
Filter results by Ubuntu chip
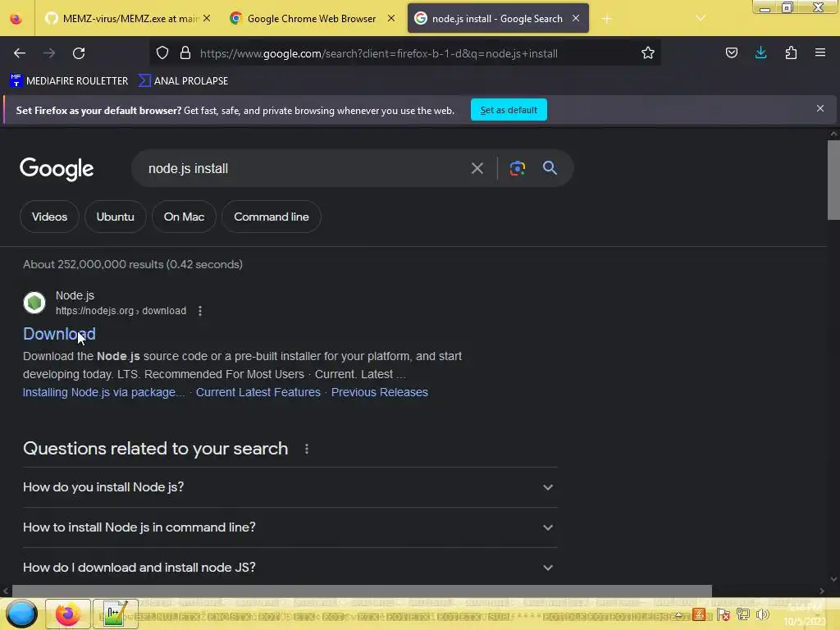pos(115,217)
